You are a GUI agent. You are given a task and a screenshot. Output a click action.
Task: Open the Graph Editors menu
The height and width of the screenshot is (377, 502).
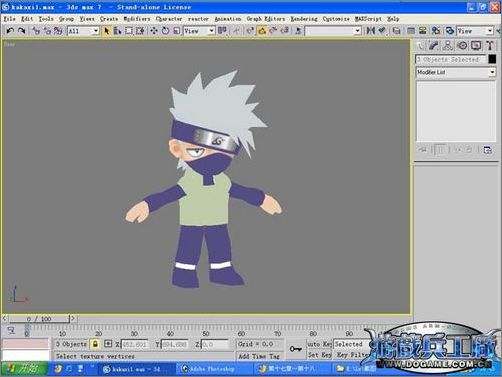pyautogui.click(x=266, y=19)
